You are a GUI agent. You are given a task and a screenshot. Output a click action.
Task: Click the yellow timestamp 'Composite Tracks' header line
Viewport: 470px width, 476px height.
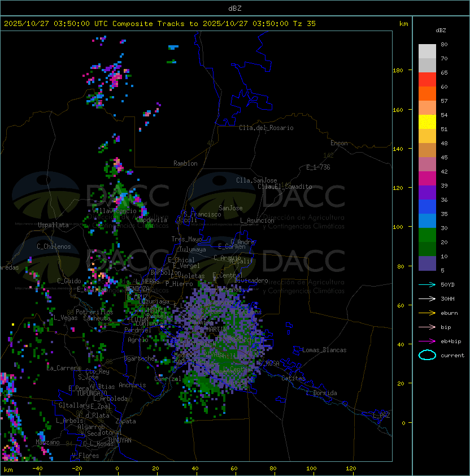pos(160,24)
